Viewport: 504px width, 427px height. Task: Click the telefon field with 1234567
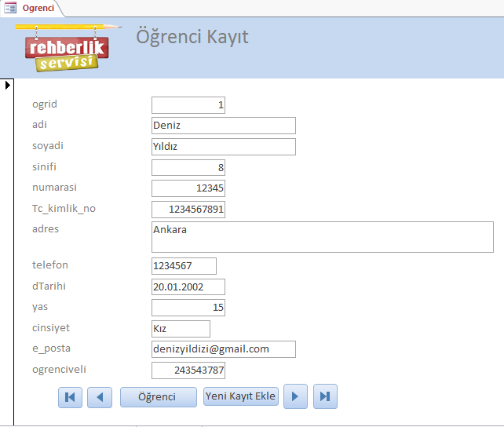point(184,266)
